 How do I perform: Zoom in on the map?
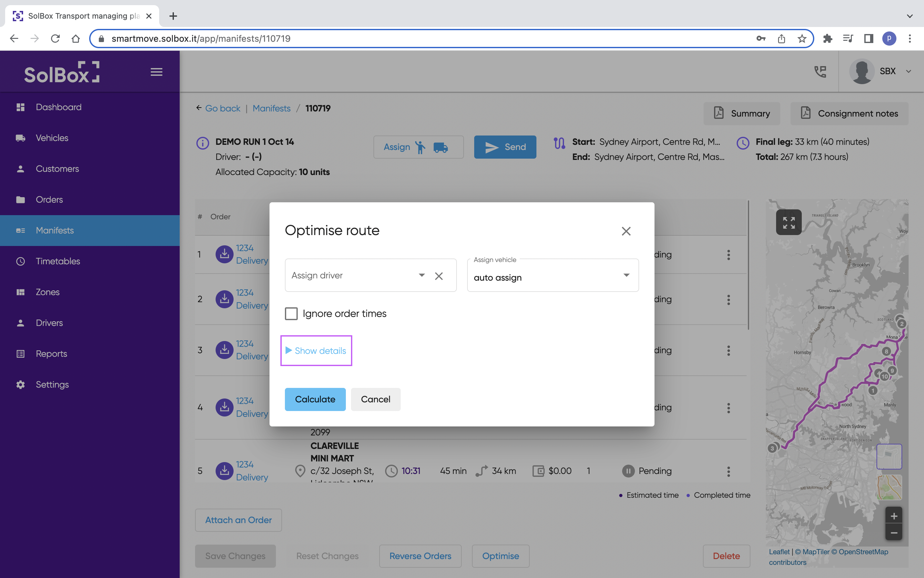pyautogui.click(x=894, y=516)
